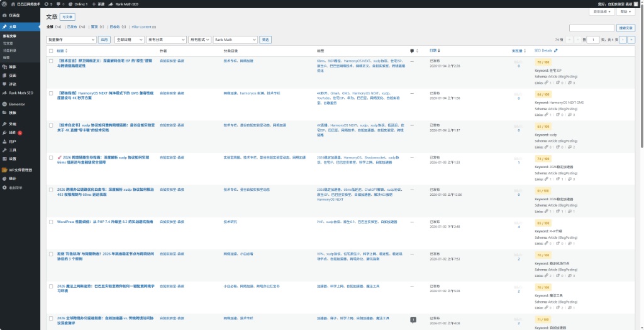Click the WordPress logo in admin bar
The image size is (644, 330).
pyautogui.click(x=4, y=4)
